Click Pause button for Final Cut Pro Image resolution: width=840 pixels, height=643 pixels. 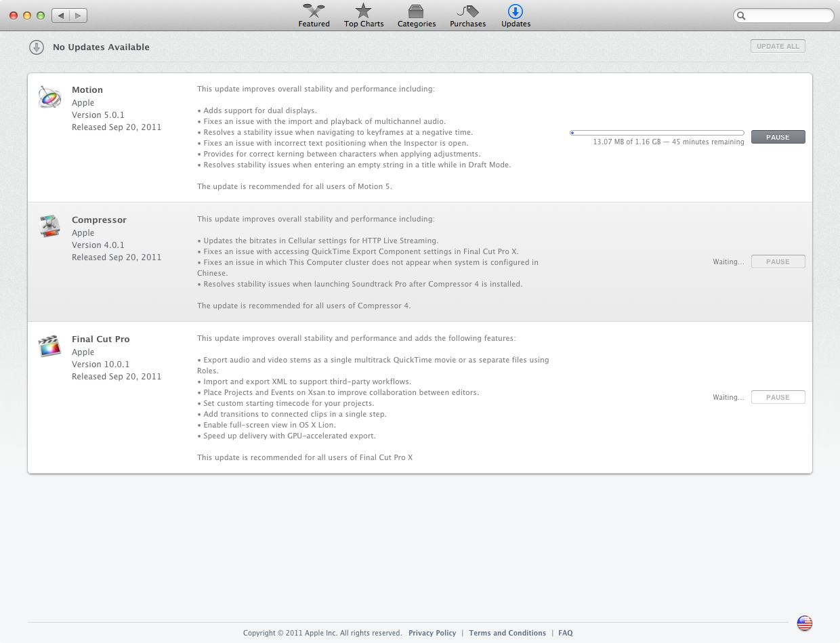[x=778, y=397]
